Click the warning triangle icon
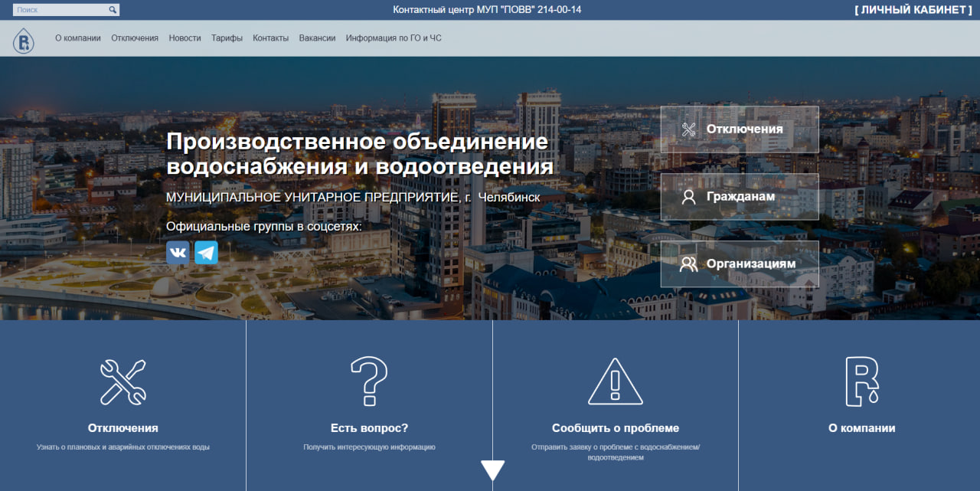Image resolution: width=980 pixels, height=491 pixels. 615,381
